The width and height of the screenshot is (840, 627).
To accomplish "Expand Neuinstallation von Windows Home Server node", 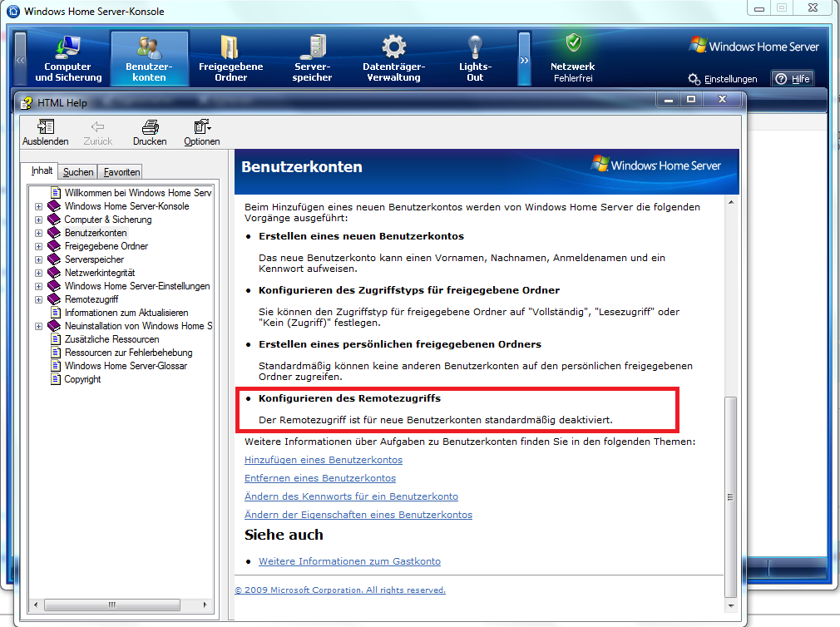I will click(x=38, y=326).
